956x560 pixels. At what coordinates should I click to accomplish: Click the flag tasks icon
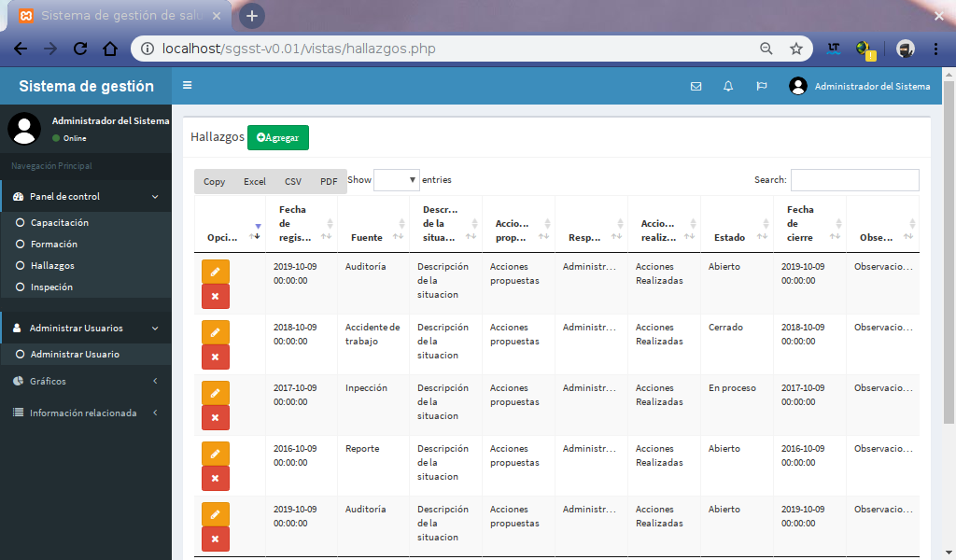[x=762, y=86]
